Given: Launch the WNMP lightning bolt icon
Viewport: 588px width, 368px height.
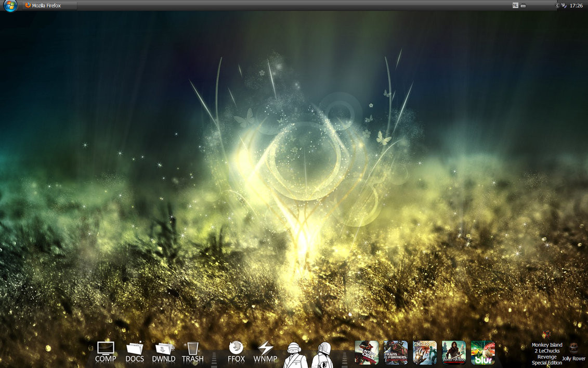Looking at the screenshot, I should (265, 351).
